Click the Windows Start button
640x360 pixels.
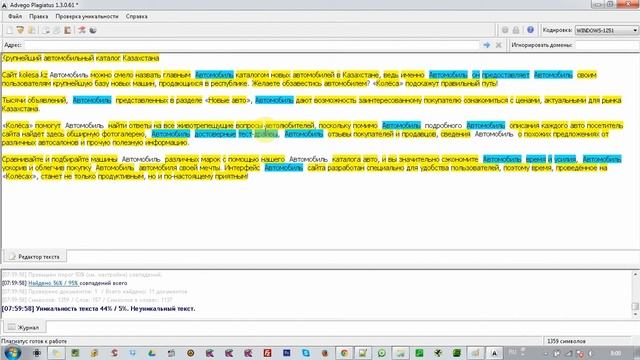[12, 353]
